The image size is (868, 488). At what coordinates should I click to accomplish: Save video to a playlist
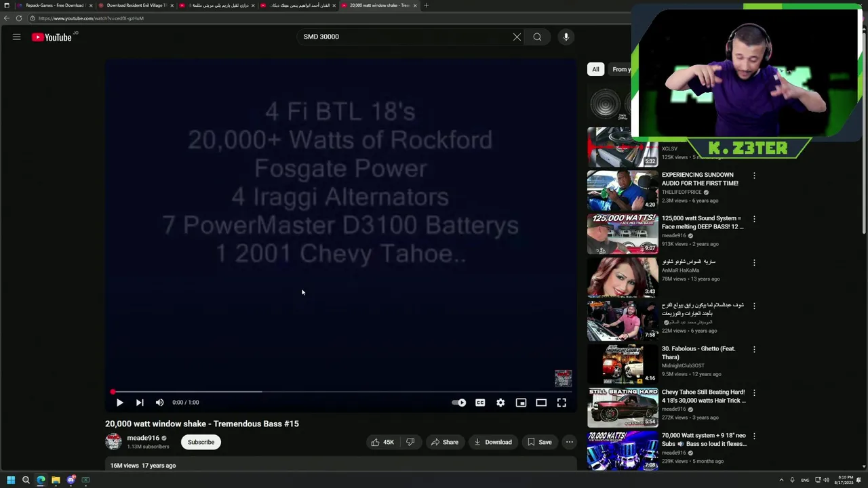point(539,442)
